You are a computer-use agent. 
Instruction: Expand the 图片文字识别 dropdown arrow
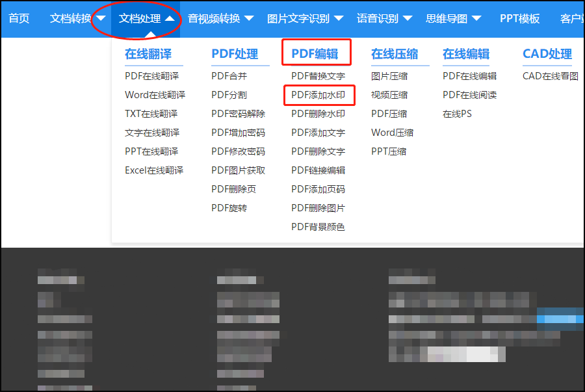click(339, 18)
